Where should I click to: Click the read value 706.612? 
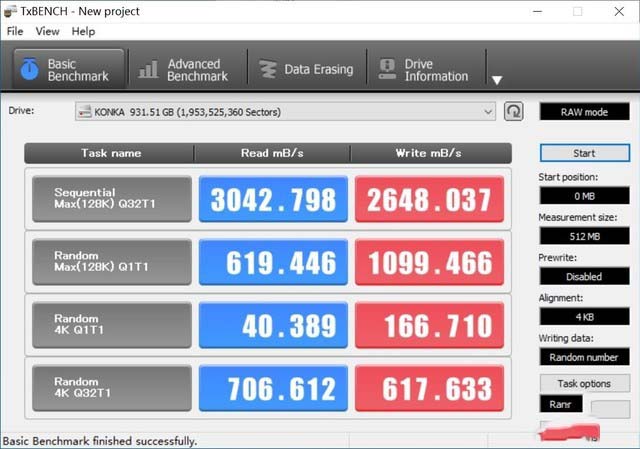(273, 388)
